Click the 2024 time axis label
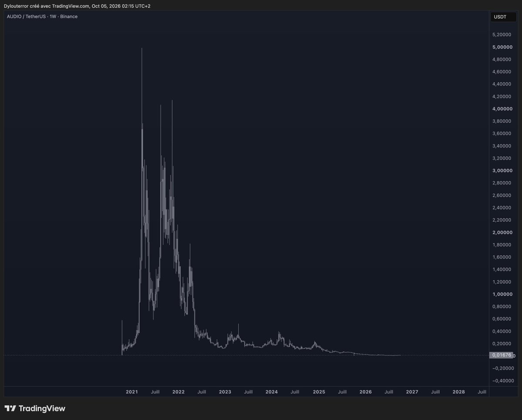The height and width of the screenshot is (420, 522). pos(271,392)
